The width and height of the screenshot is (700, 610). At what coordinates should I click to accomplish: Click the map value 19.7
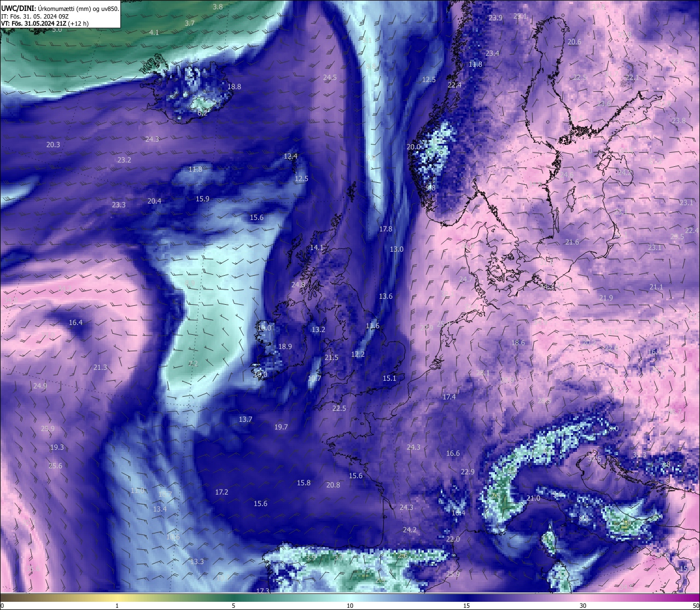point(281,427)
